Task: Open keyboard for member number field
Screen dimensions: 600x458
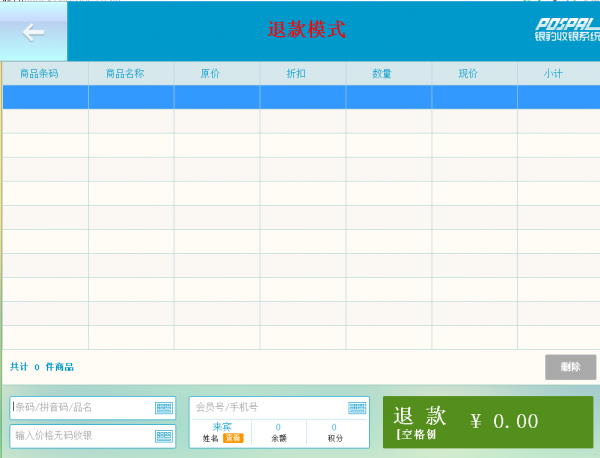Action: coord(357,408)
